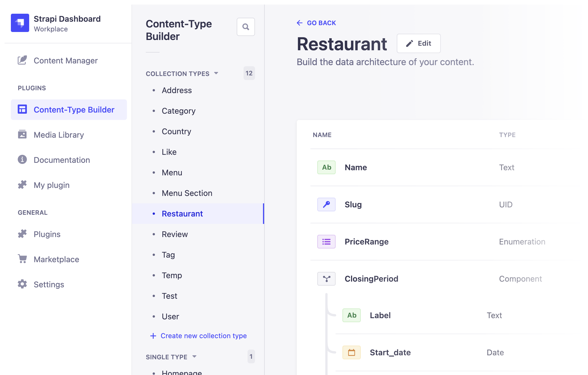The image size is (588, 375).
Task: Click the Plugins puzzle piece icon
Action: coord(22,234)
